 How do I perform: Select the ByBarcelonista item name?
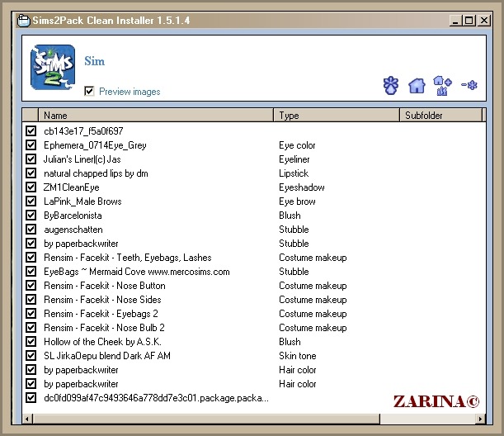click(73, 216)
